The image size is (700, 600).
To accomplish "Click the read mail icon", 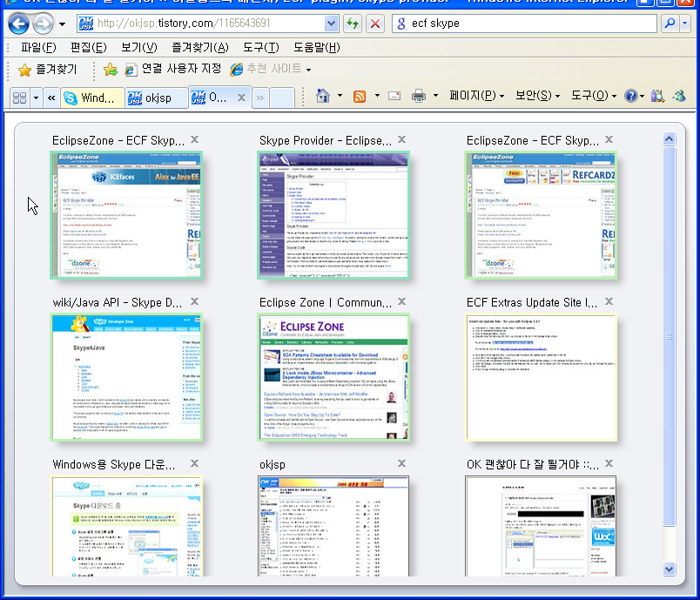I will click(x=394, y=96).
